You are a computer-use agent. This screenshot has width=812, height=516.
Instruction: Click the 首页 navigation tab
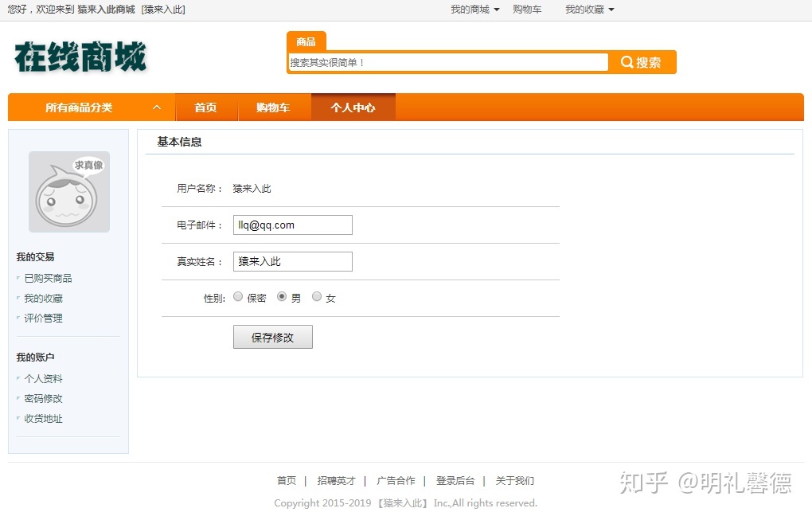pos(206,107)
